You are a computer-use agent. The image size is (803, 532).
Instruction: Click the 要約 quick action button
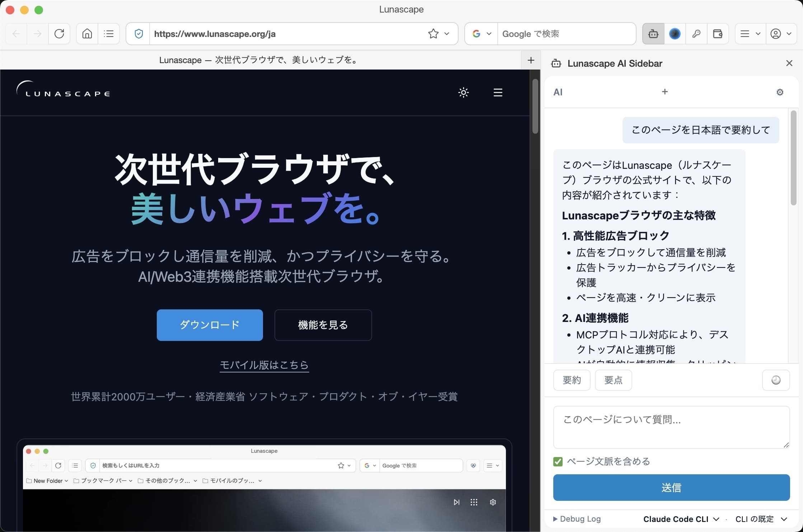click(572, 380)
